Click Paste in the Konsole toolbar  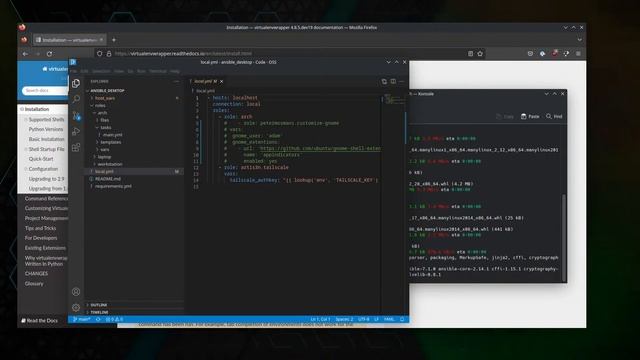(530, 116)
